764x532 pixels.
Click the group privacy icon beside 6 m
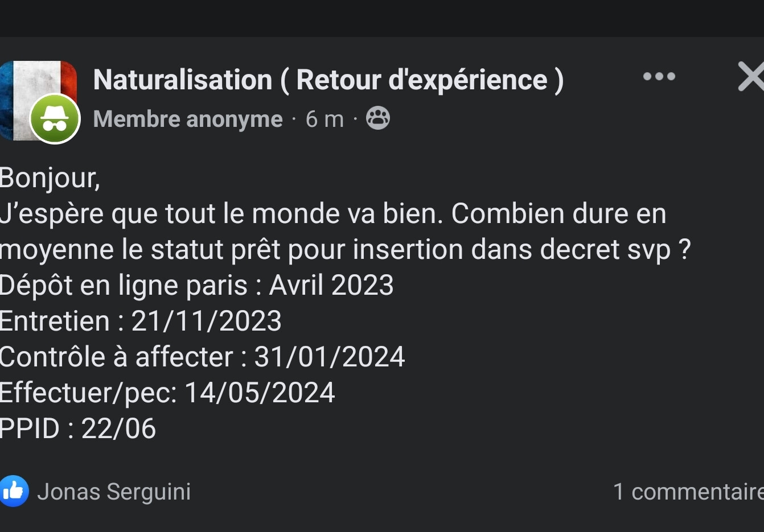(378, 118)
